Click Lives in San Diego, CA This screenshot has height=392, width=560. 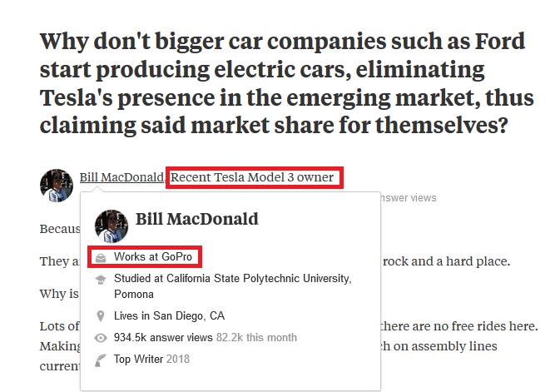point(169,316)
